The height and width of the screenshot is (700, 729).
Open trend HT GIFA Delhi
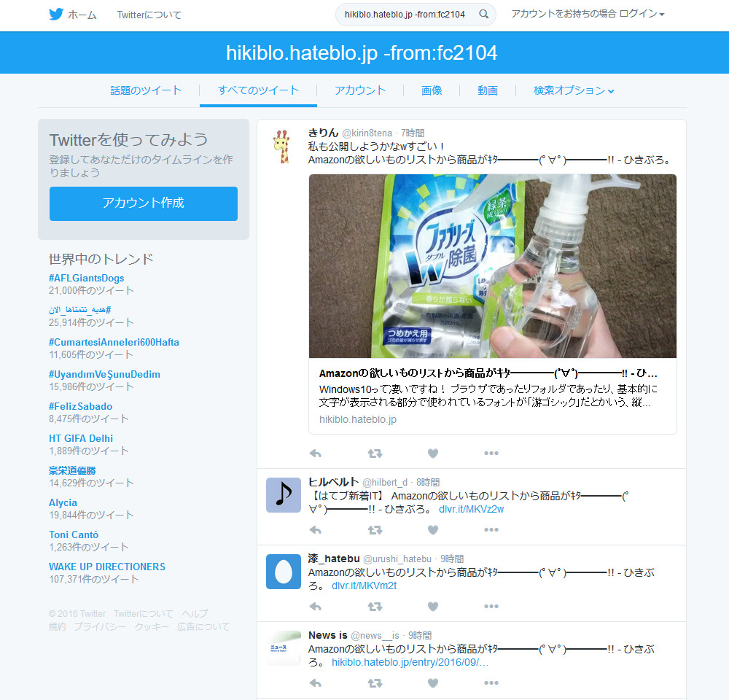click(x=81, y=439)
